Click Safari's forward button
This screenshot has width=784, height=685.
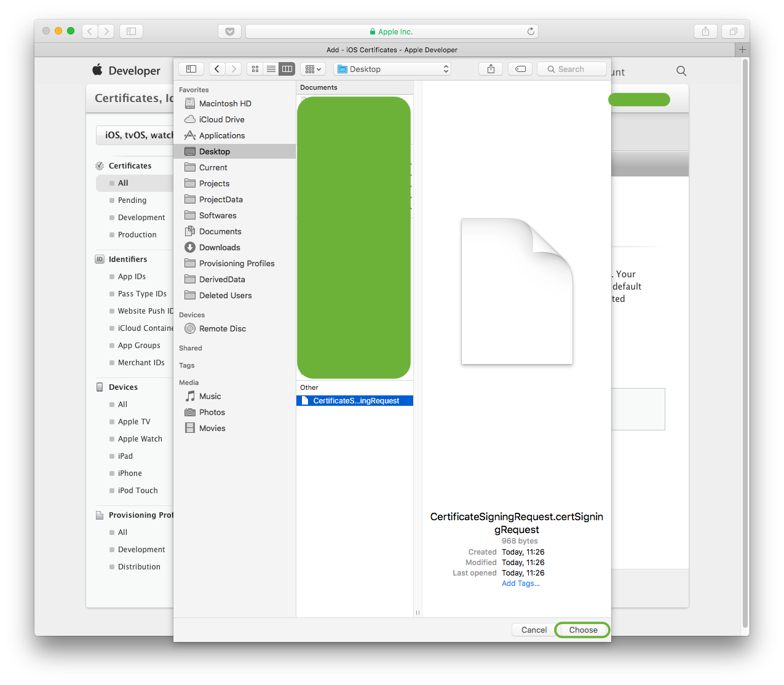(x=106, y=31)
